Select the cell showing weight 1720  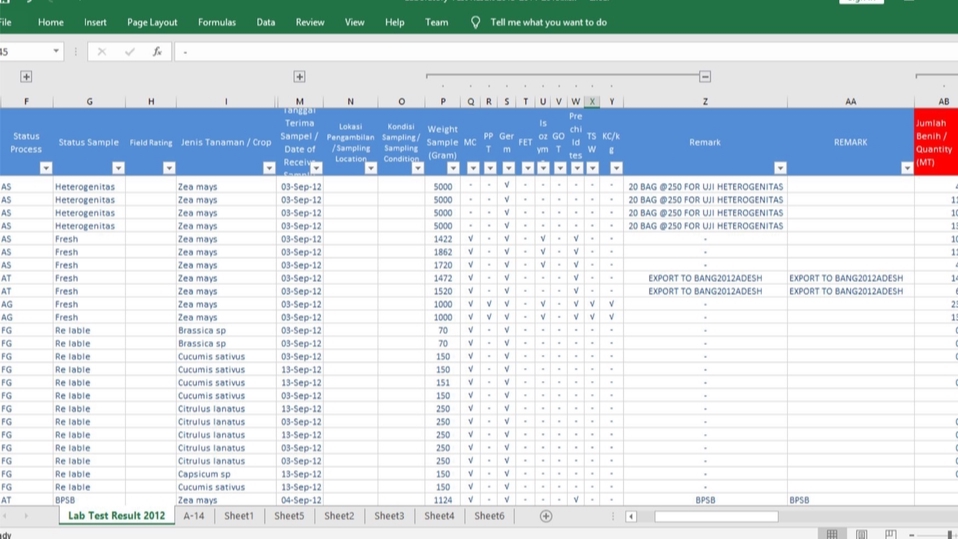[x=443, y=265]
